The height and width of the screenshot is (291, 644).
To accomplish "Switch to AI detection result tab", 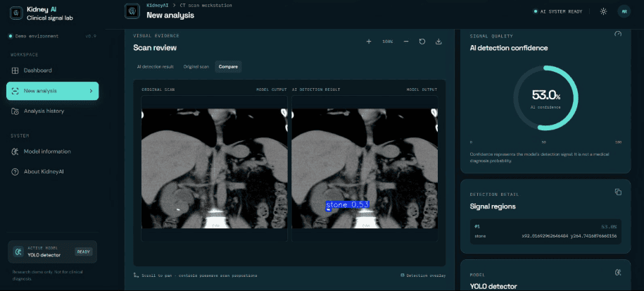I will [156, 66].
